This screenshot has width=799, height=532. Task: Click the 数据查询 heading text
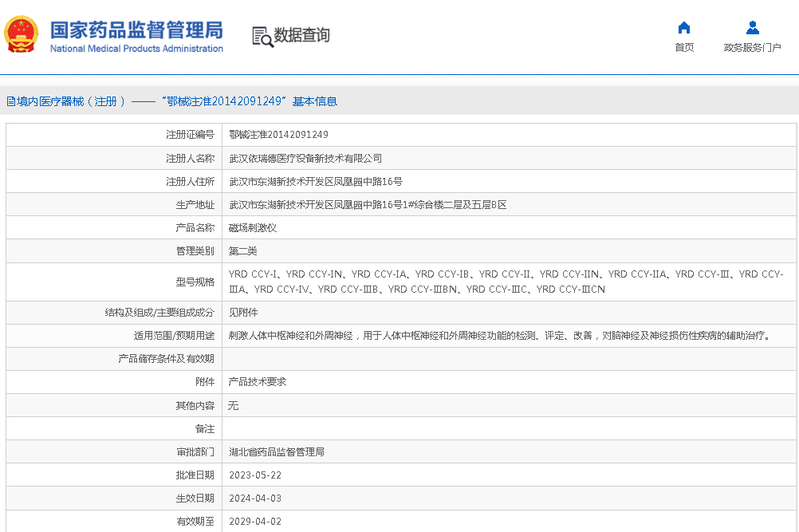[x=301, y=35]
